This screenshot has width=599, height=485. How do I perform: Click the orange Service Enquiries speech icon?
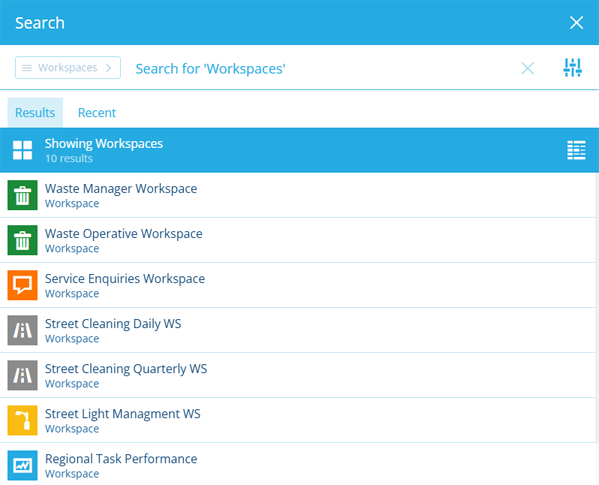pos(23,285)
